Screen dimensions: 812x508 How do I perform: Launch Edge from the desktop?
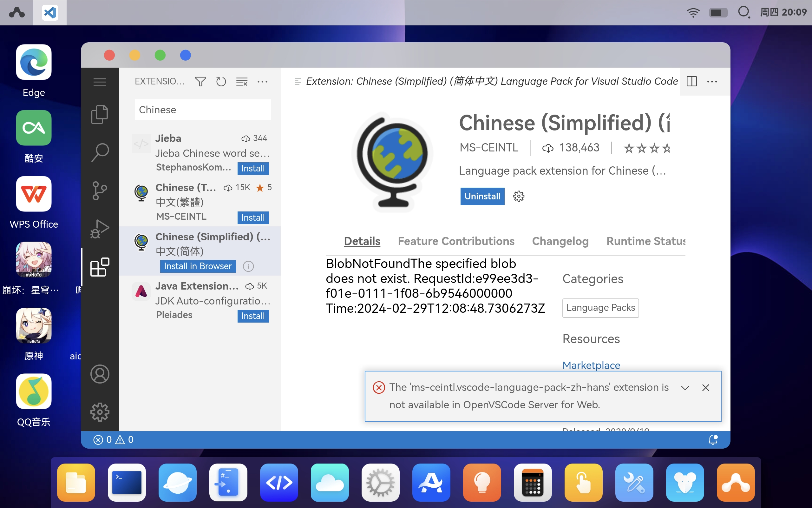34,63
